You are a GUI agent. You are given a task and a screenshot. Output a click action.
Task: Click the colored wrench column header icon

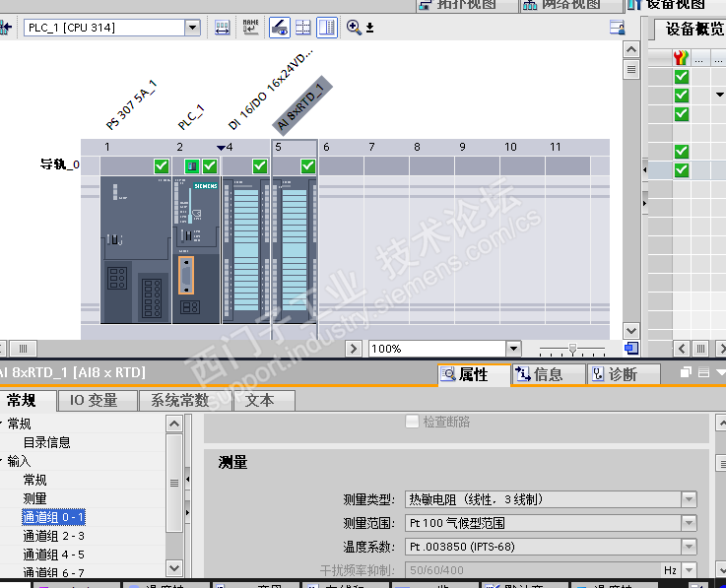coord(681,58)
